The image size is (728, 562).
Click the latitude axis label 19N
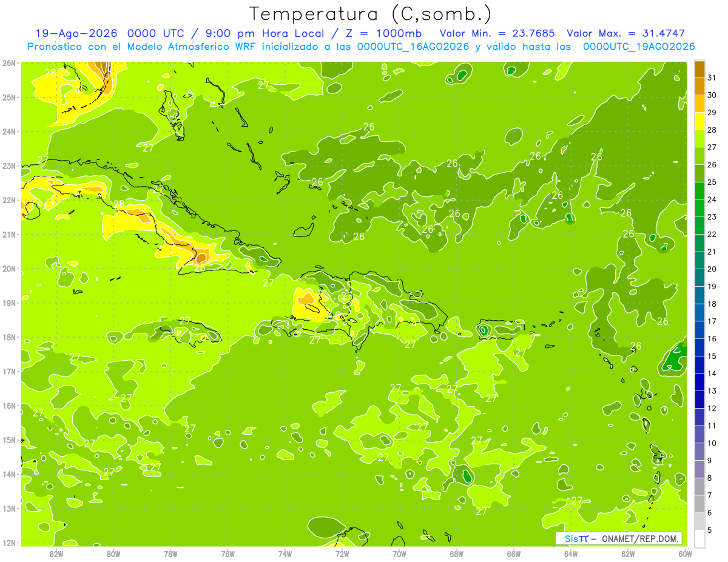pos(9,303)
